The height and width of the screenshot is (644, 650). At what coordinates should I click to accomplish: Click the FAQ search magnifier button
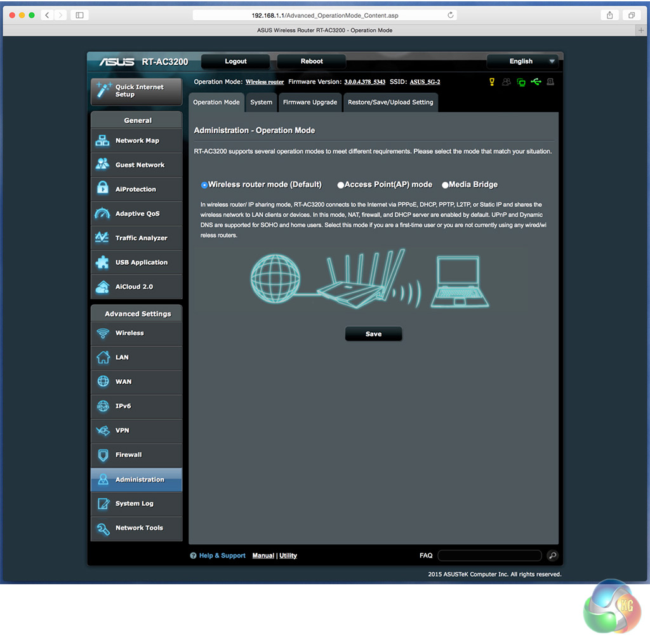[x=552, y=555]
